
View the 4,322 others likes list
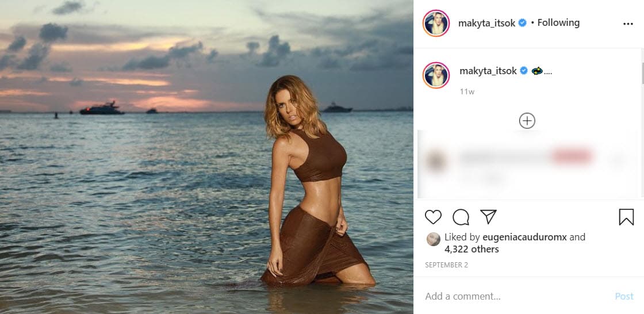471,250
